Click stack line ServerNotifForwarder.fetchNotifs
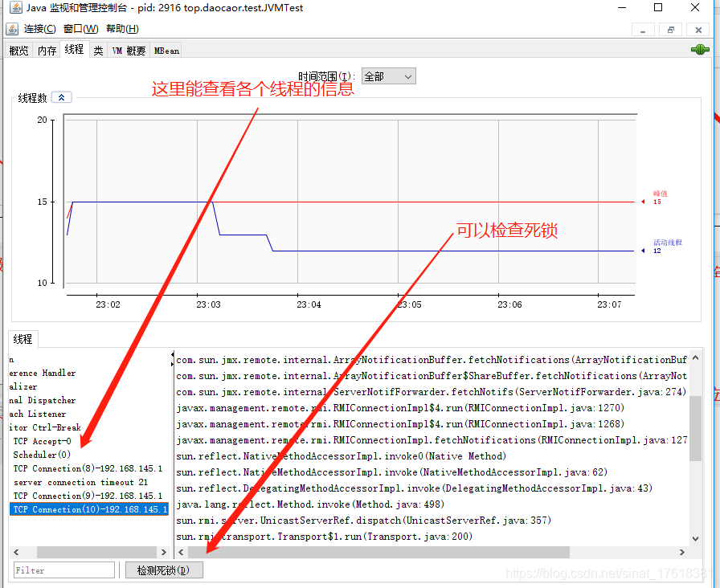Viewport: 720px width, 588px height. coord(432,392)
